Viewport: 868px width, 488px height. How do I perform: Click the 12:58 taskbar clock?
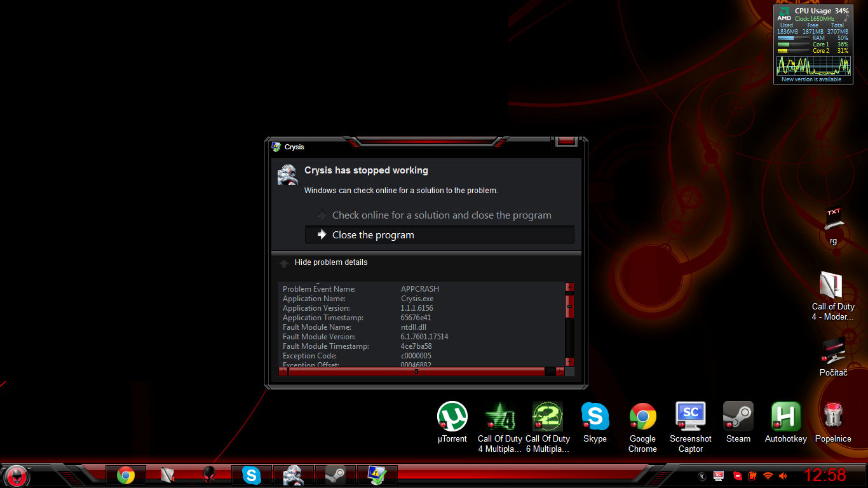825,475
